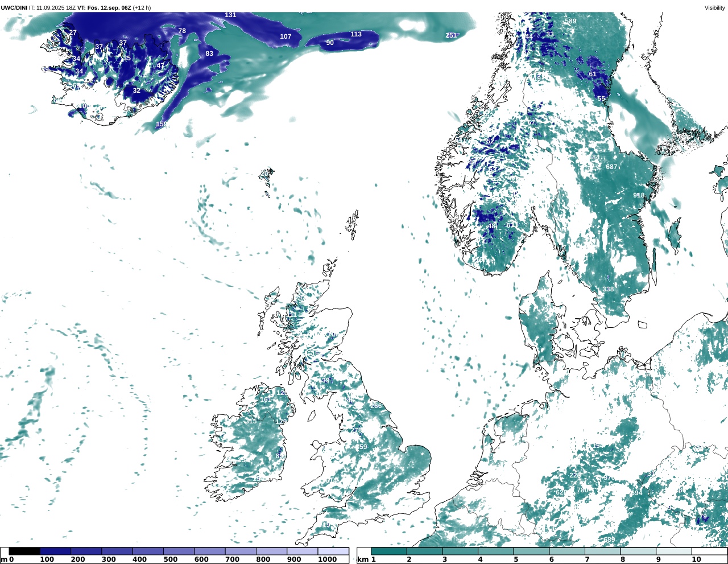The width and height of the screenshot is (728, 564).
Task: Click the 1000 legend tick label
Action: click(x=327, y=559)
